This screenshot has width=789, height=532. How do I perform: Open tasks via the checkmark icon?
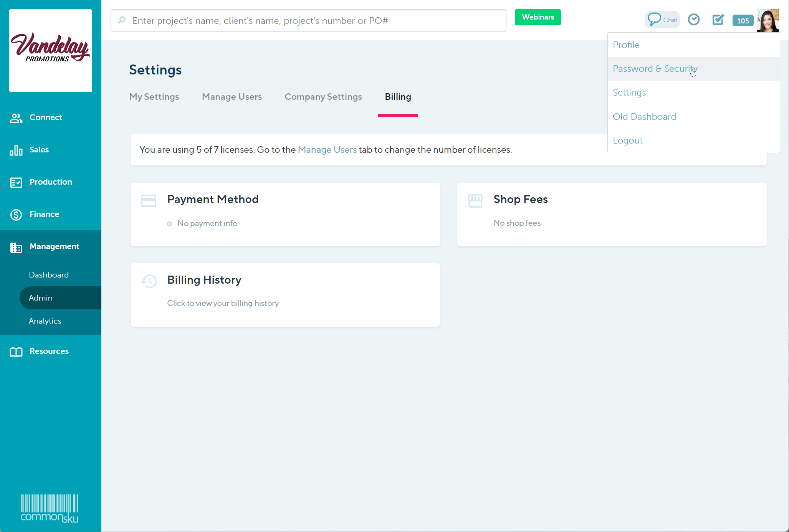pyautogui.click(x=718, y=19)
